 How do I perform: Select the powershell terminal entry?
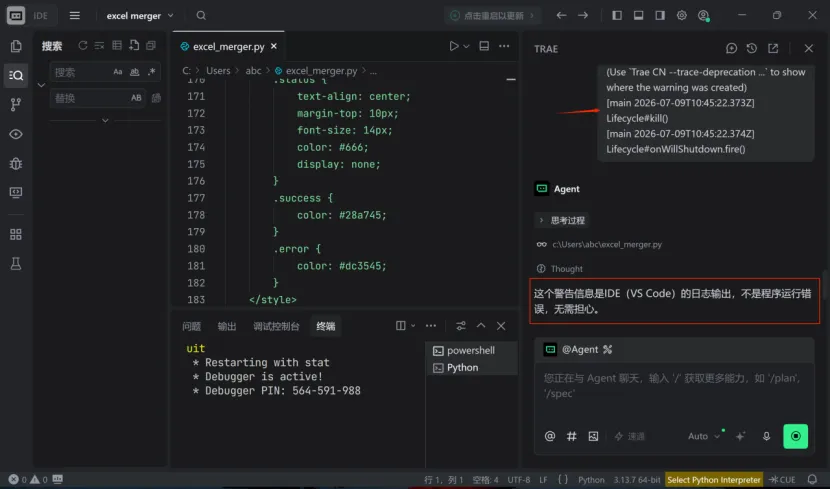(471, 350)
